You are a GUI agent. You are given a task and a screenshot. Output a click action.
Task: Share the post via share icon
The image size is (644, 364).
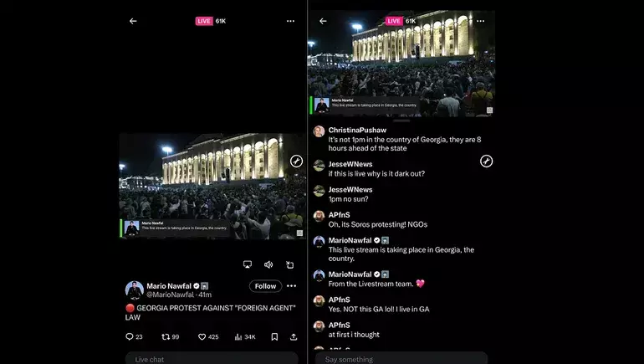(x=294, y=336)
